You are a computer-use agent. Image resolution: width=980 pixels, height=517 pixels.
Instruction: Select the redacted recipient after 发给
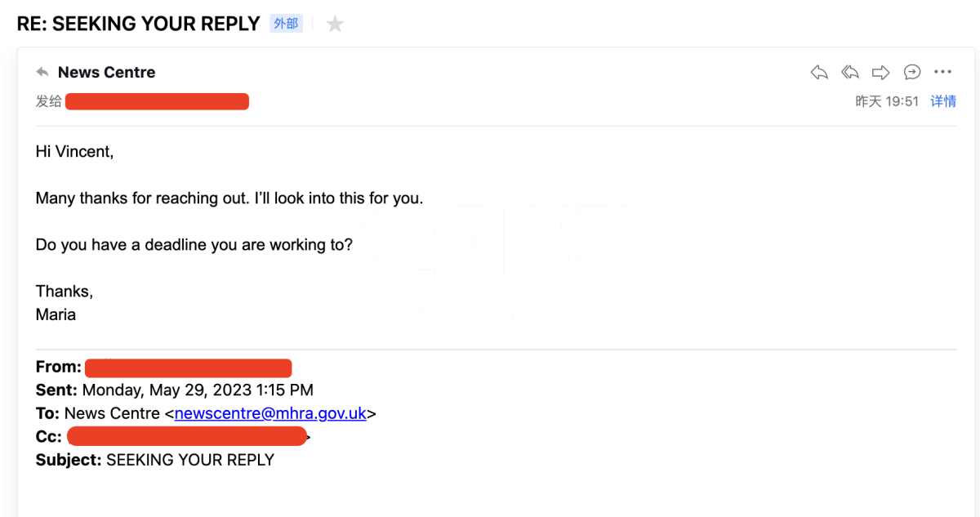(x=157, y=101)
